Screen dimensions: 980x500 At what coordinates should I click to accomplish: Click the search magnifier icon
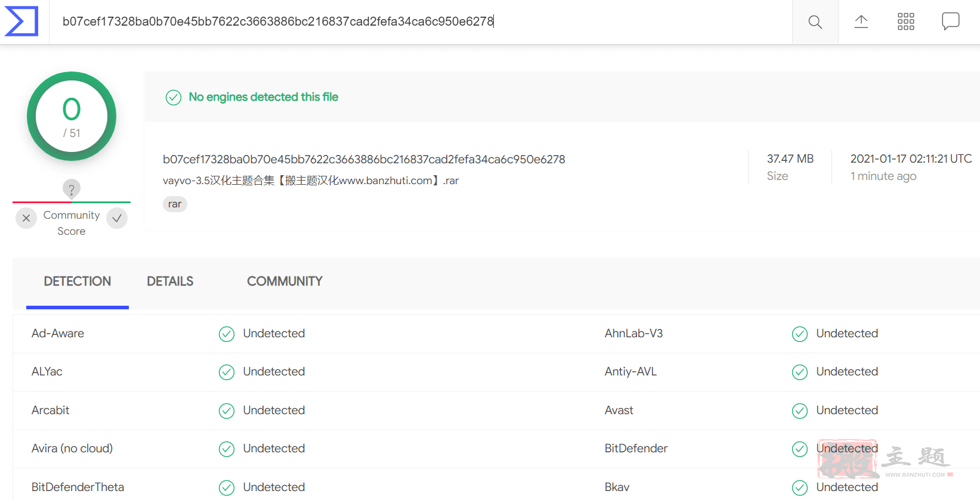click(x=815, y=22)
